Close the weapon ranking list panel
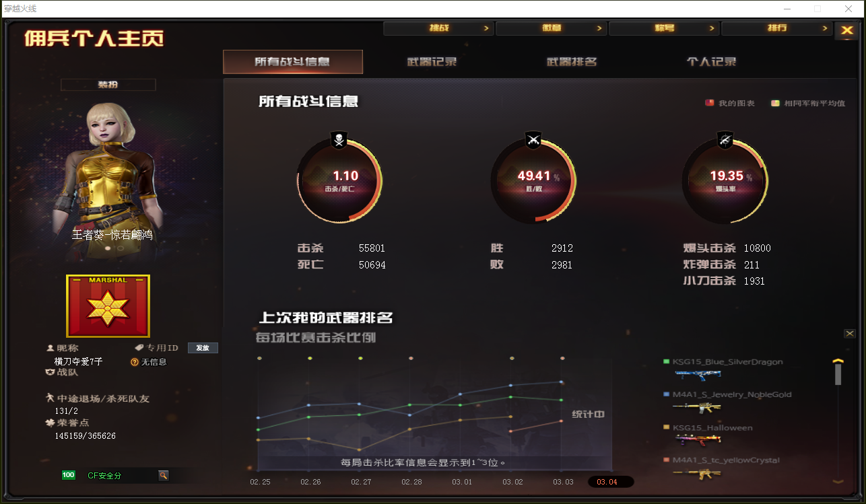Image resolution: width=866 pixels, height=504 pixels. (849, 334)
